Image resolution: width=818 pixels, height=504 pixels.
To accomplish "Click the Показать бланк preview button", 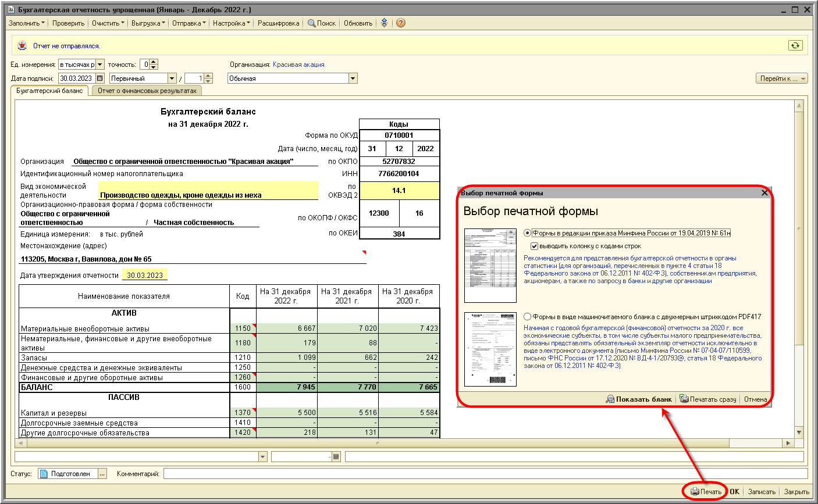I will 639,399.
